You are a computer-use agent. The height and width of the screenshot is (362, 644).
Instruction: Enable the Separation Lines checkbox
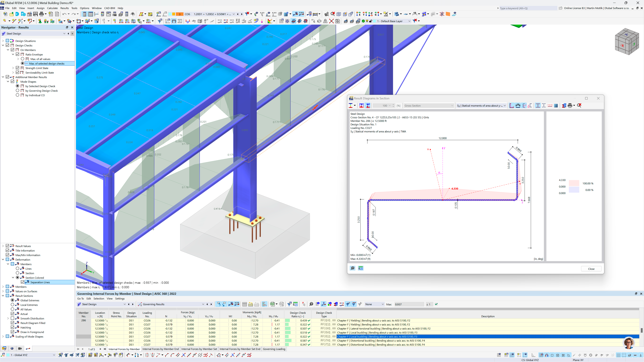(x=23, y=282)
